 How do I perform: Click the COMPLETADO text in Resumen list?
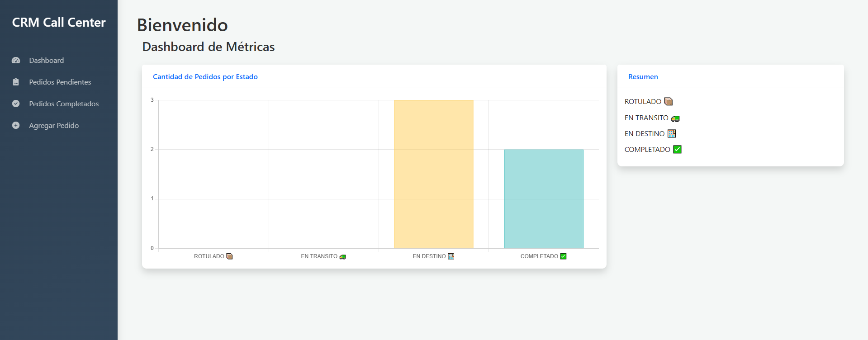[647, 149]
